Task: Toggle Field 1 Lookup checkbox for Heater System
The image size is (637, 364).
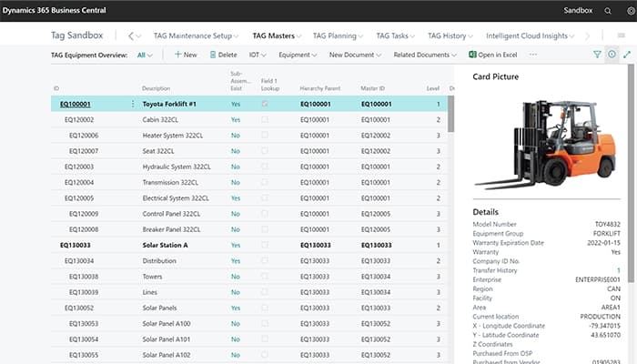Action: (265, 135)
